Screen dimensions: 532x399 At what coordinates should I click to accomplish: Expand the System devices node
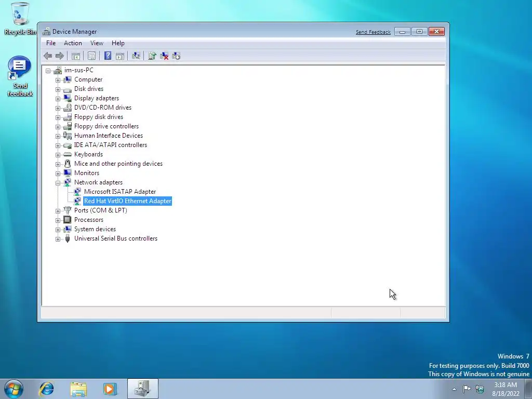(58, 230)
